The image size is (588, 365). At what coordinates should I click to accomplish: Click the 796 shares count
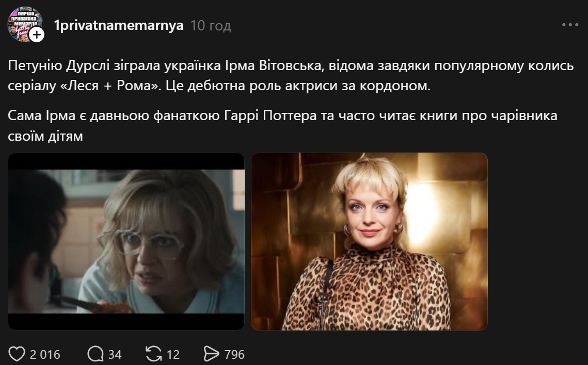click(x=234, y=354)
